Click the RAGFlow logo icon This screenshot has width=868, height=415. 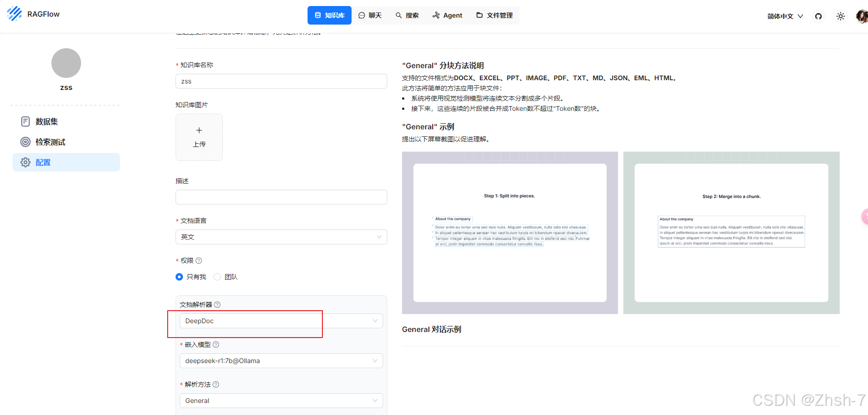[x=14, y=14]
